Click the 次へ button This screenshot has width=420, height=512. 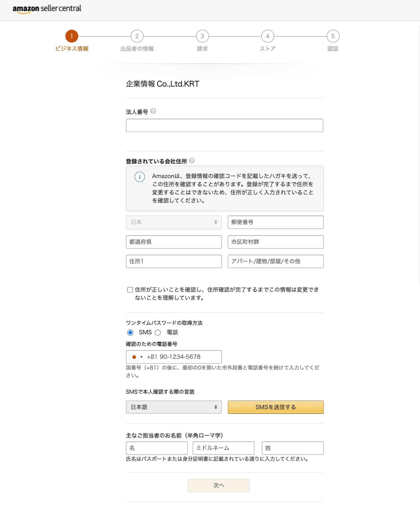click(x=219, y=485)
